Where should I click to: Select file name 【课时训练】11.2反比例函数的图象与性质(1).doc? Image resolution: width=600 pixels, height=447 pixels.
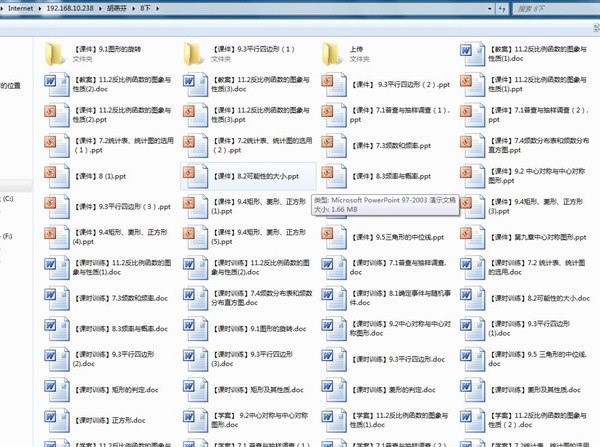tap(122, 268)
